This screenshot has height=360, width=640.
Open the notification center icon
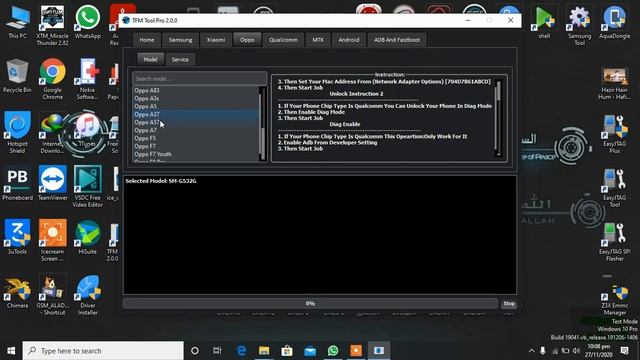tap(624, 351)
